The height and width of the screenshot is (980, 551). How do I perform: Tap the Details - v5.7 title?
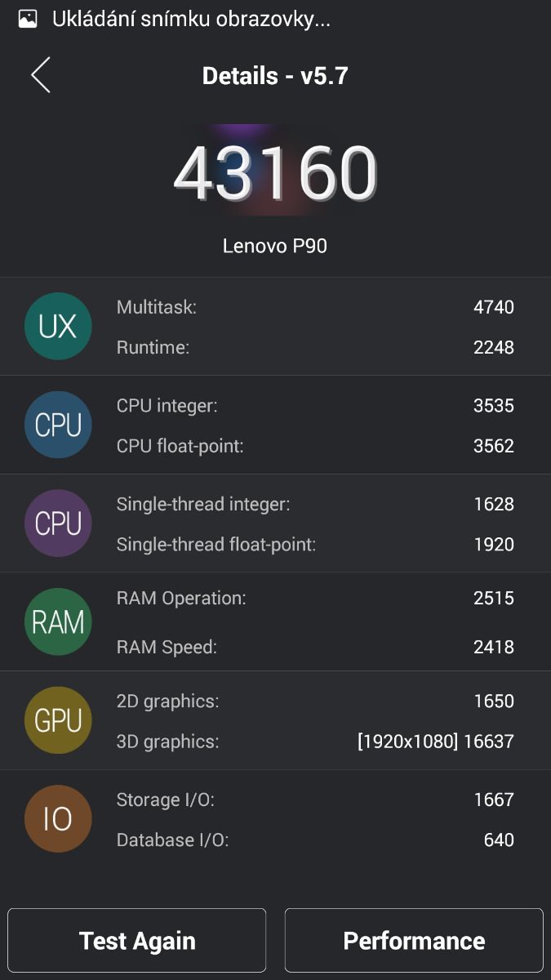[275, 76]
